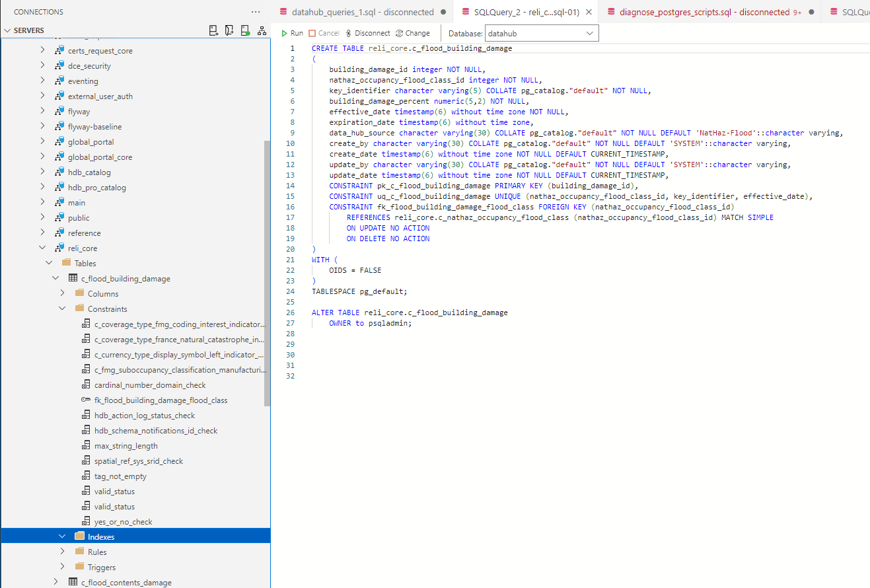
Task: Open the Database selection dropdown
Action: coord(540,32)
